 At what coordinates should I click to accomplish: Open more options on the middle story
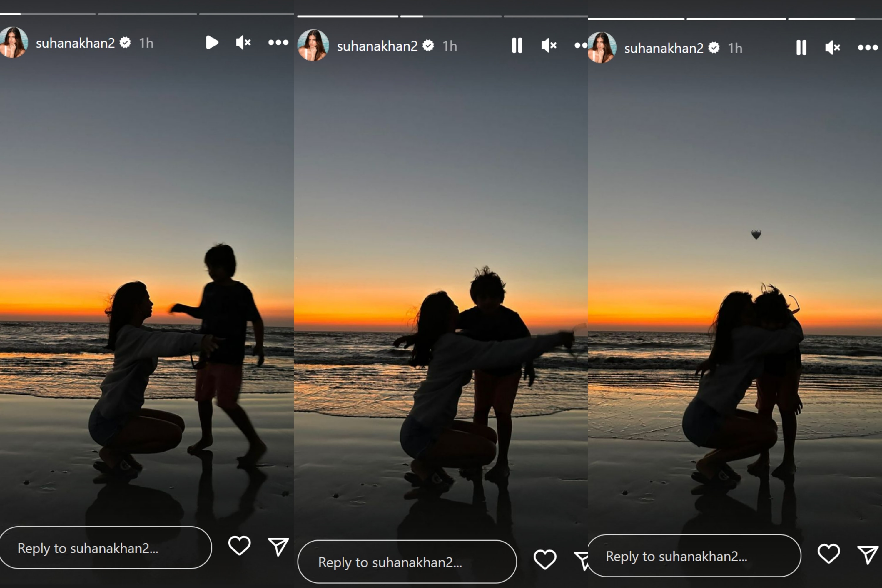coord(581,45)
